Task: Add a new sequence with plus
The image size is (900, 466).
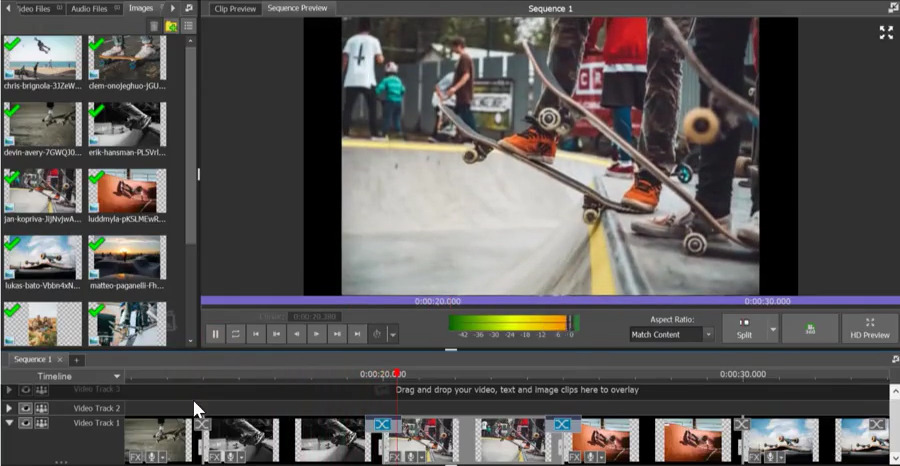Action: coord(76,360)
